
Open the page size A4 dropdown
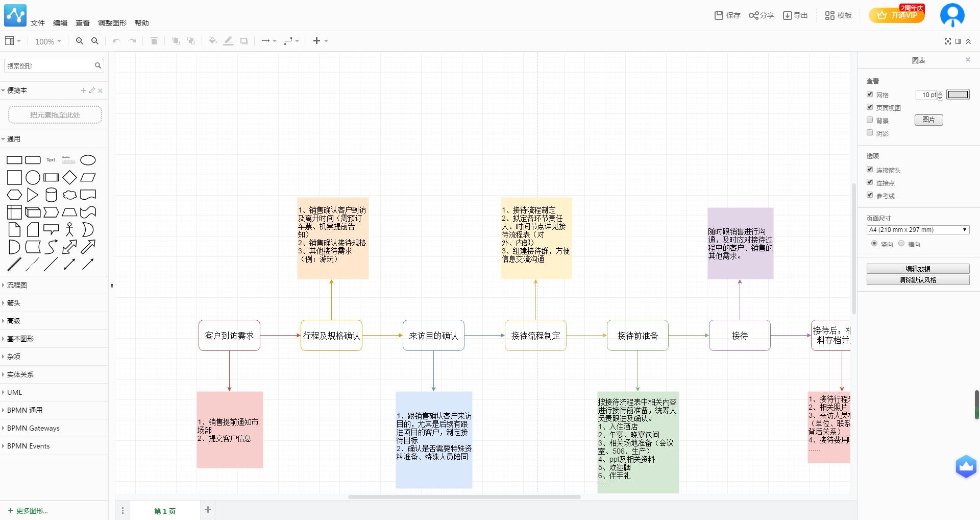click(x=918, y=230)
